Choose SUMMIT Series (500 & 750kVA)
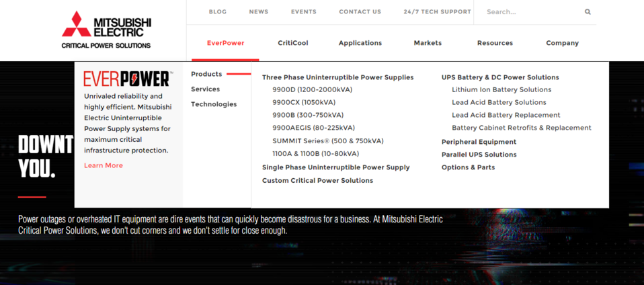This screenshot has height=285, width=644. coord(328,141)
